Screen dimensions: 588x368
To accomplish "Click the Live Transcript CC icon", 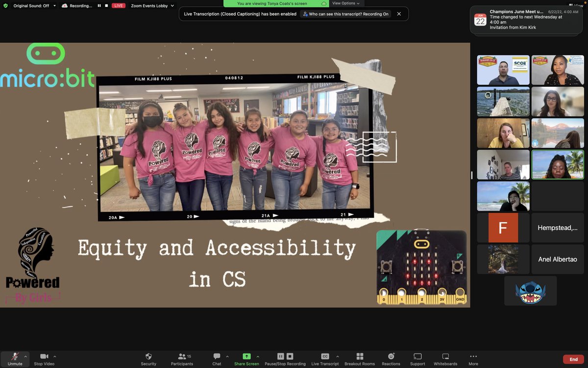I will (x=325, y=356).
